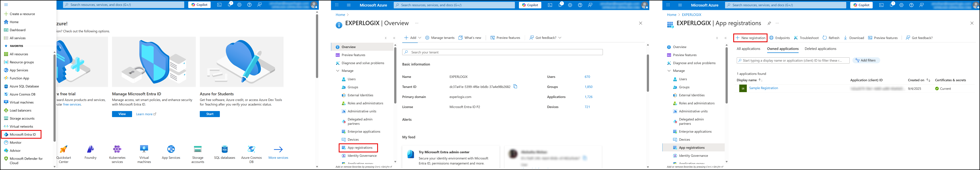Click the Copilot button on the Azure home page

199,5
